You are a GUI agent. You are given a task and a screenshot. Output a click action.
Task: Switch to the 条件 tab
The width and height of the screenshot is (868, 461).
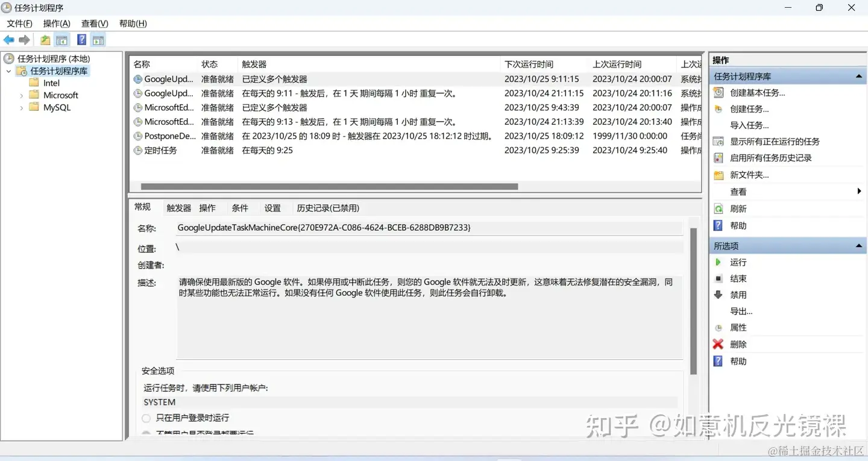tap(240, 208)
